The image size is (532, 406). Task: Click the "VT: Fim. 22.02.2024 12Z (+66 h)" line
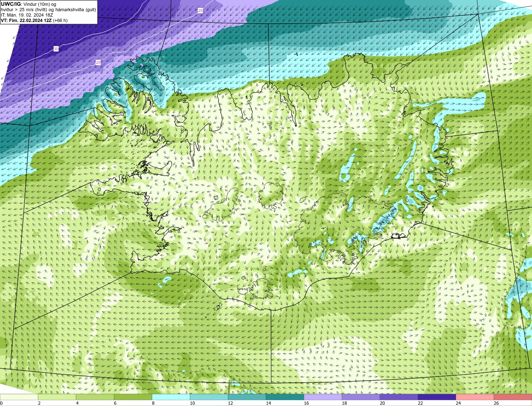34,20
